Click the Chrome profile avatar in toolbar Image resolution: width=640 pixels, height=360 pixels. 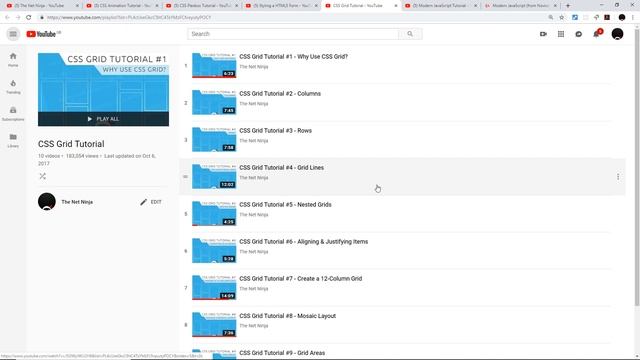[622, 18]
